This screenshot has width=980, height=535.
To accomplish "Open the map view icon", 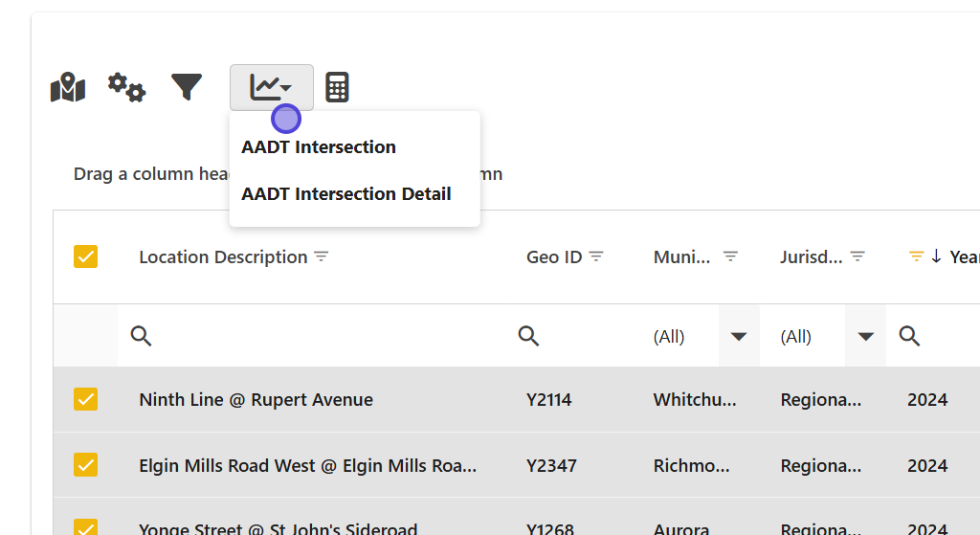I will (x=68, y=88).
